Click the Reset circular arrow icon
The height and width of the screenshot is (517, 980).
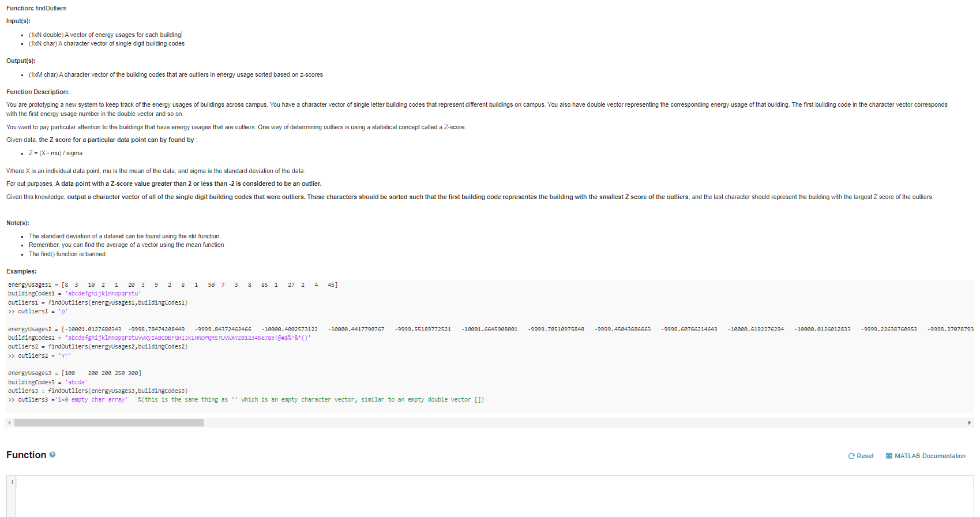click(x=851, y=456)
